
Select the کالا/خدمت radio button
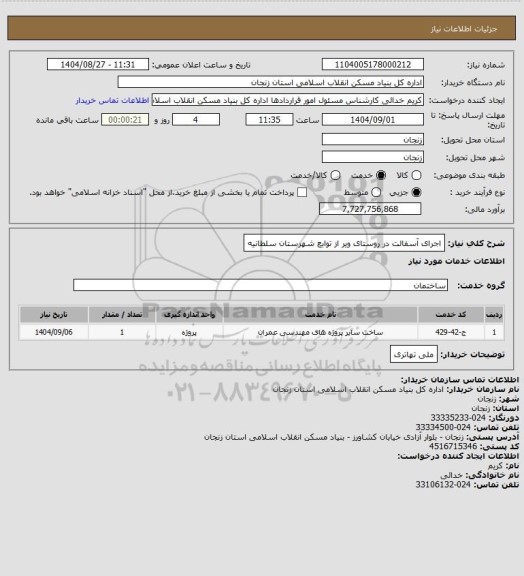pos(335,175)
